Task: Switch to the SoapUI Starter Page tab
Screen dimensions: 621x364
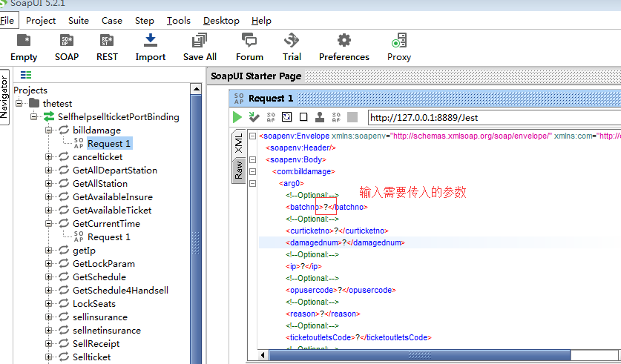Action: pyautogui.click(x=256, y=76)
